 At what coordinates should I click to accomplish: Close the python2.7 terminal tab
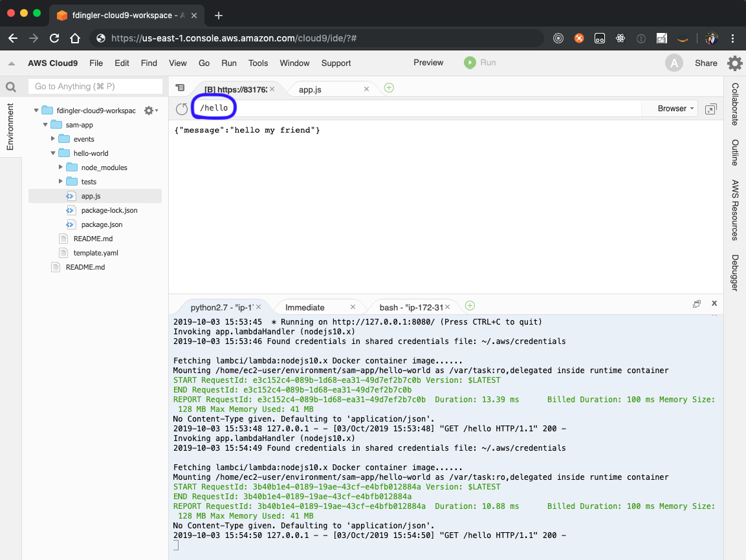258,307
